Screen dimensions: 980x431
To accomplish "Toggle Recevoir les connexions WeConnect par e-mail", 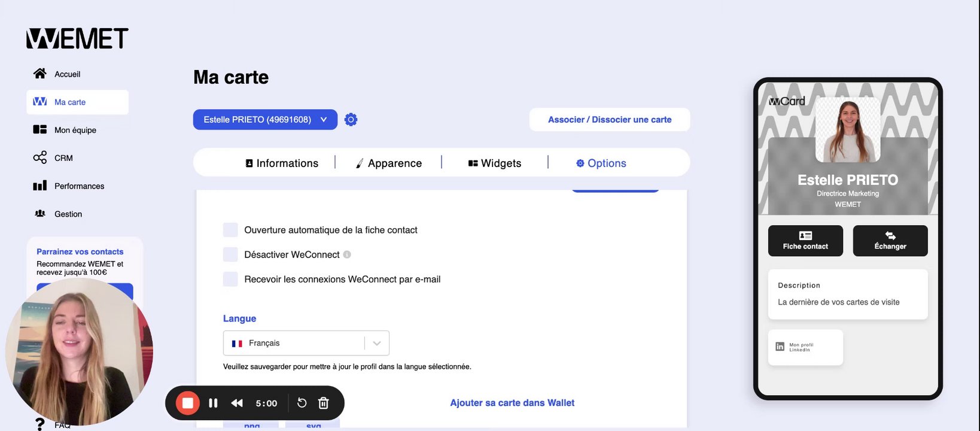I will (x=230, y=279).
